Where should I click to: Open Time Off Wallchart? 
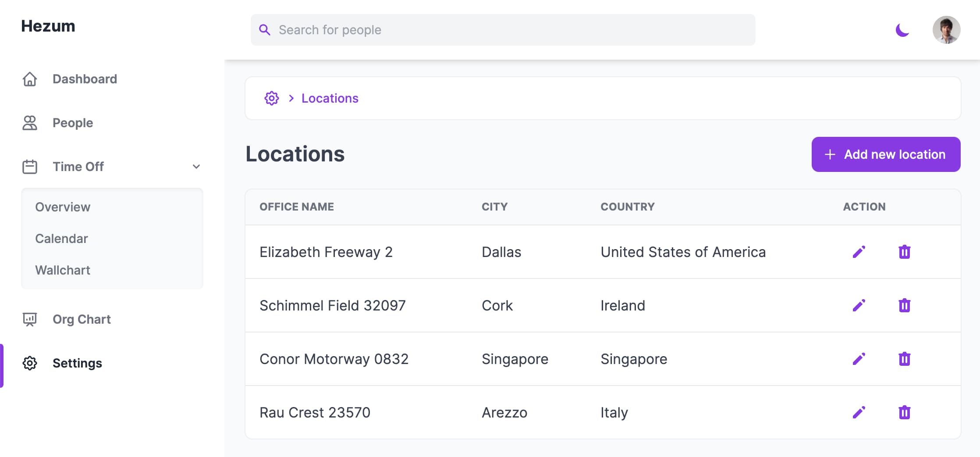63,270
